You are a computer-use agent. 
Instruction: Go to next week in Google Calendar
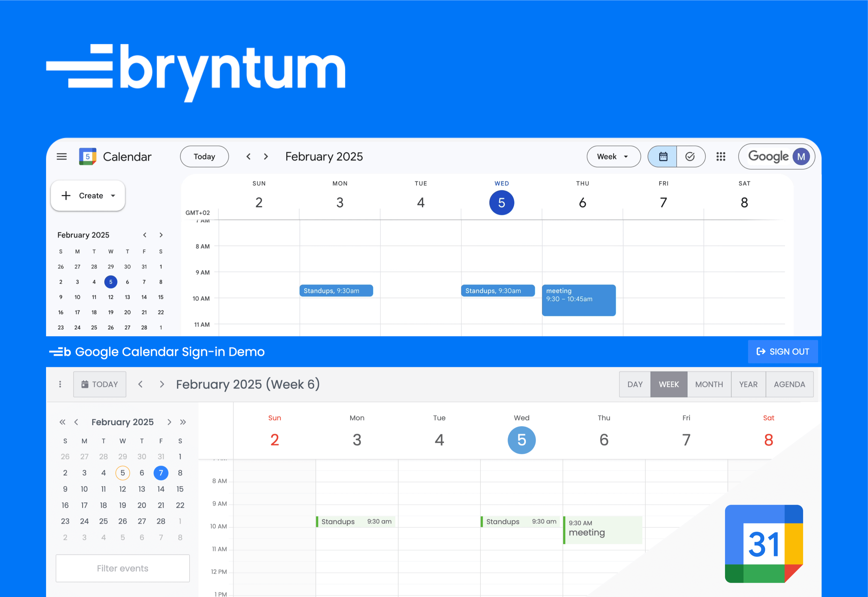pyautogui.click(x=266, y=156)
